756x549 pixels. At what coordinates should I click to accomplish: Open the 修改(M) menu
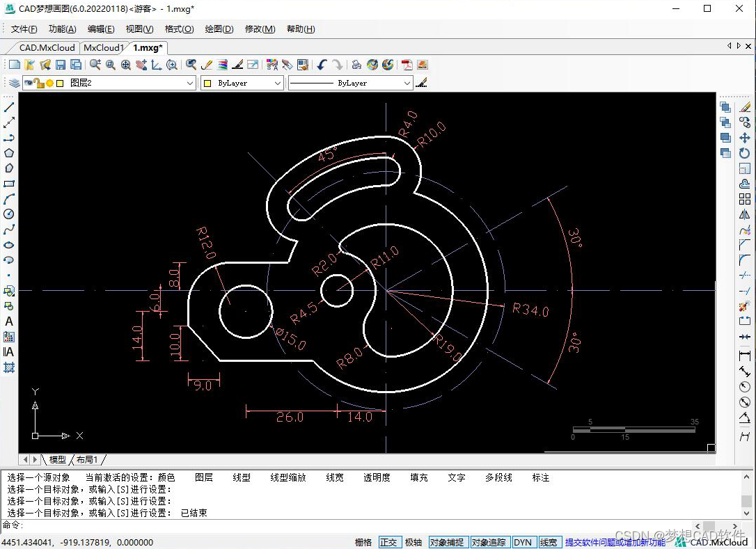click(260, 29)
